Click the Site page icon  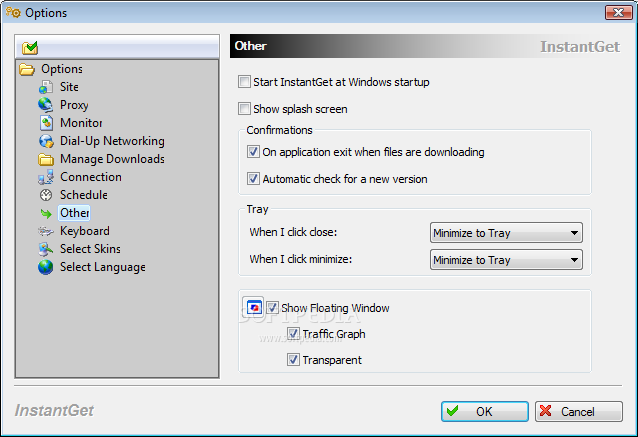click(x=46, y=87)
